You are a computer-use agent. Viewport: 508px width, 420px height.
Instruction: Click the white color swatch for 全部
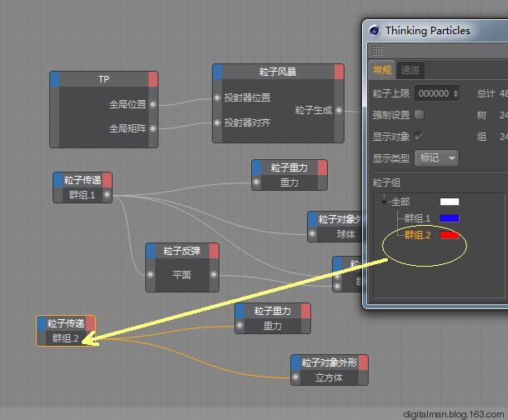(450, 202)
